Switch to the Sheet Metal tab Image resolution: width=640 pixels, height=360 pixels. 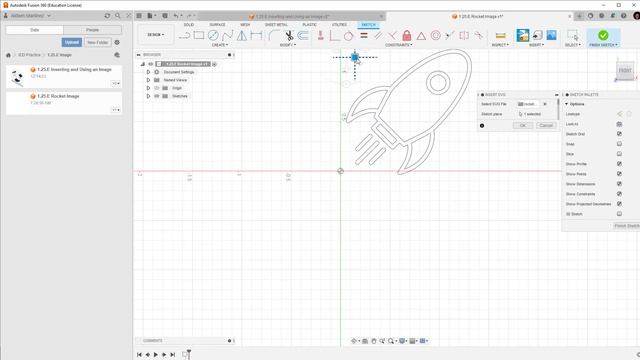(276, 25)
